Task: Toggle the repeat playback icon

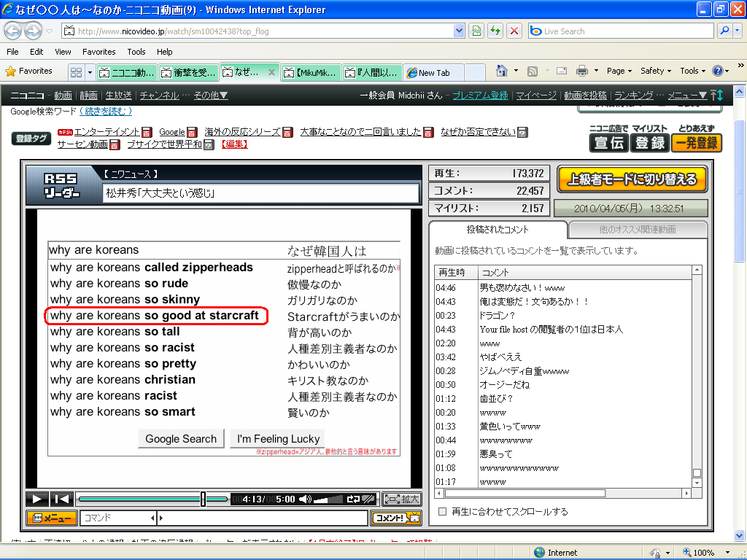Action: [353, 499]
